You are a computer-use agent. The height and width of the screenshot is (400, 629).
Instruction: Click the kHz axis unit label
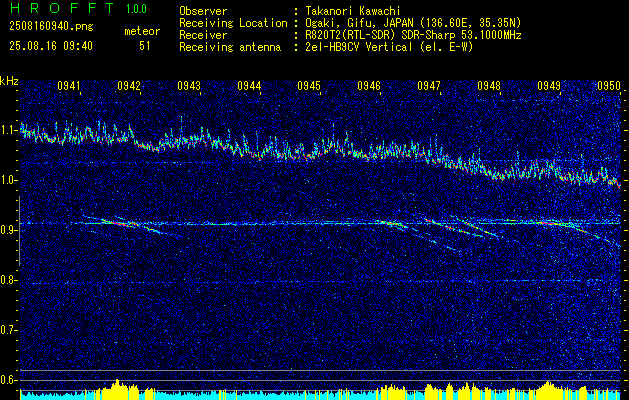click(x=9, y=81)
